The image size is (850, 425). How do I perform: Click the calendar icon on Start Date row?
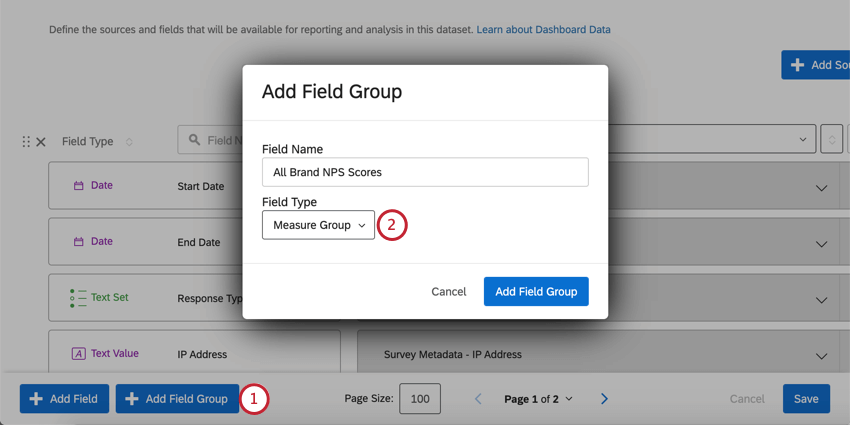pos(79,186)
